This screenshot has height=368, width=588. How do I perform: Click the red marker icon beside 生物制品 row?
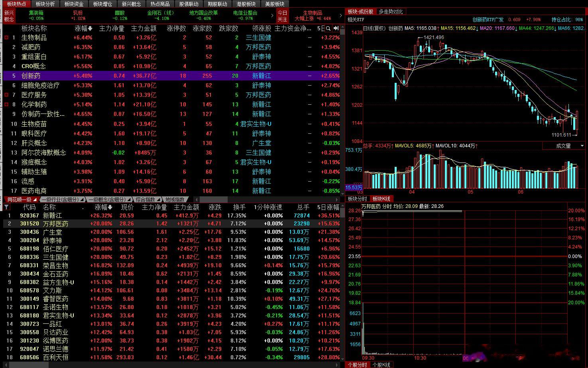6,37
